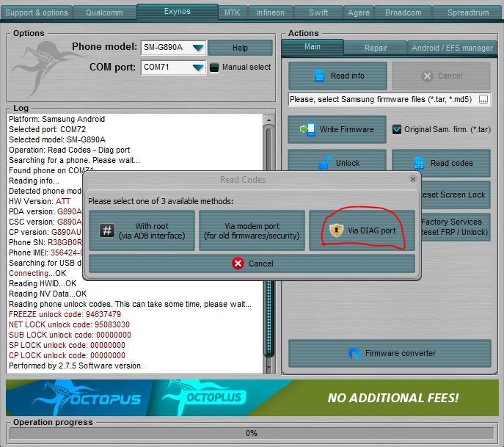
Task: Choose With root via ADB interface
Action: (142, 230)
